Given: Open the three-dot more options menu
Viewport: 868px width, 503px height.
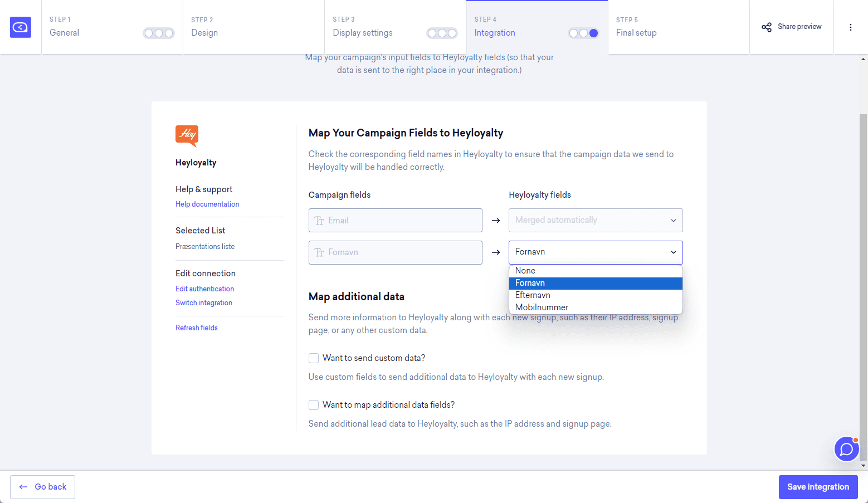Looking at the screenshot, I should pyautogui.click(x=850, y=27).
